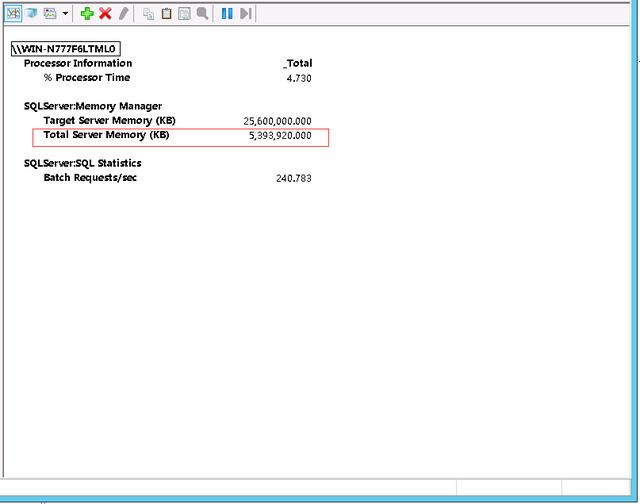Click the Paste Counter List clipboard icon

(167, 13)
